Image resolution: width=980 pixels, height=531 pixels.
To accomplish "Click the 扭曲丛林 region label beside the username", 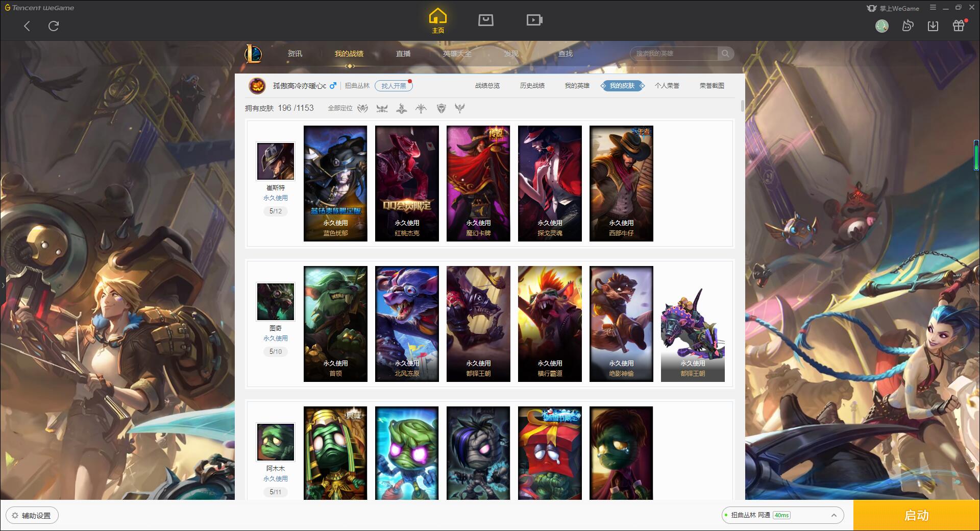I will (x=357, y=86).
